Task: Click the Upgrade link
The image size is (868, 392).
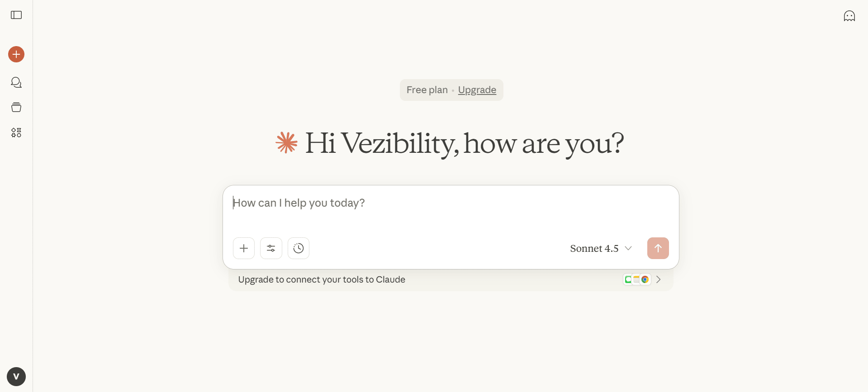Action: coord(477,90)
